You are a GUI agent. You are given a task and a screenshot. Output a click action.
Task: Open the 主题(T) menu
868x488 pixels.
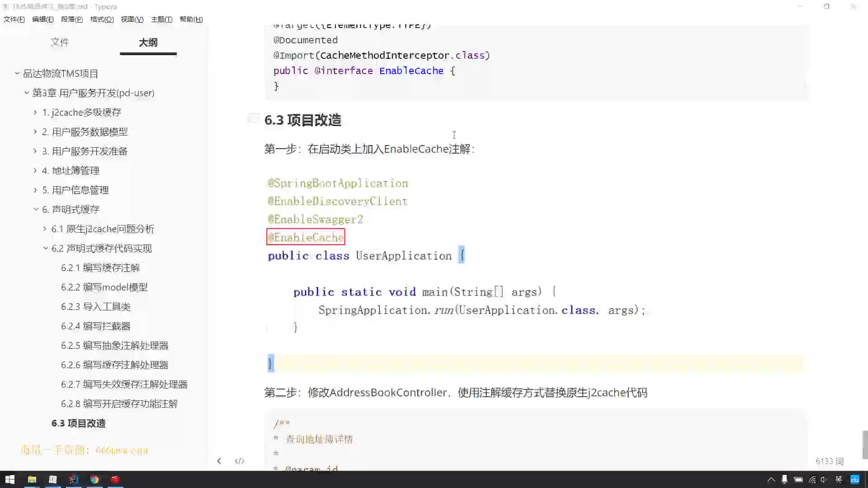coord(161,19)
